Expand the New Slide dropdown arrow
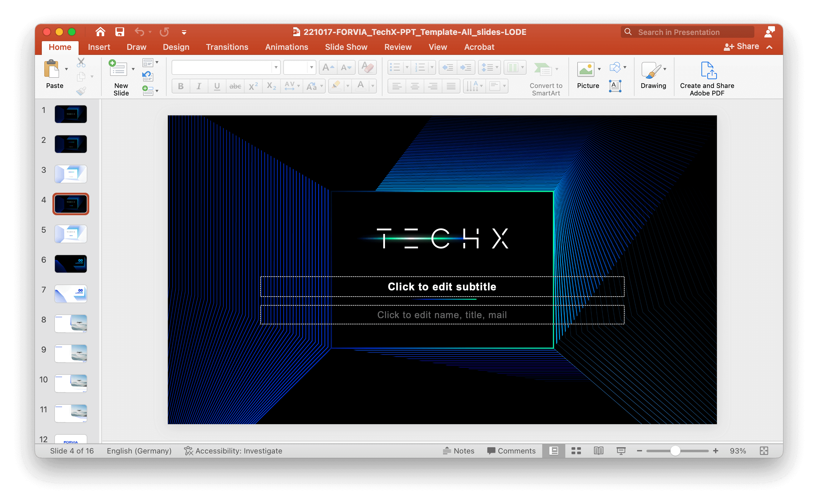 click(x=133, y=69)
